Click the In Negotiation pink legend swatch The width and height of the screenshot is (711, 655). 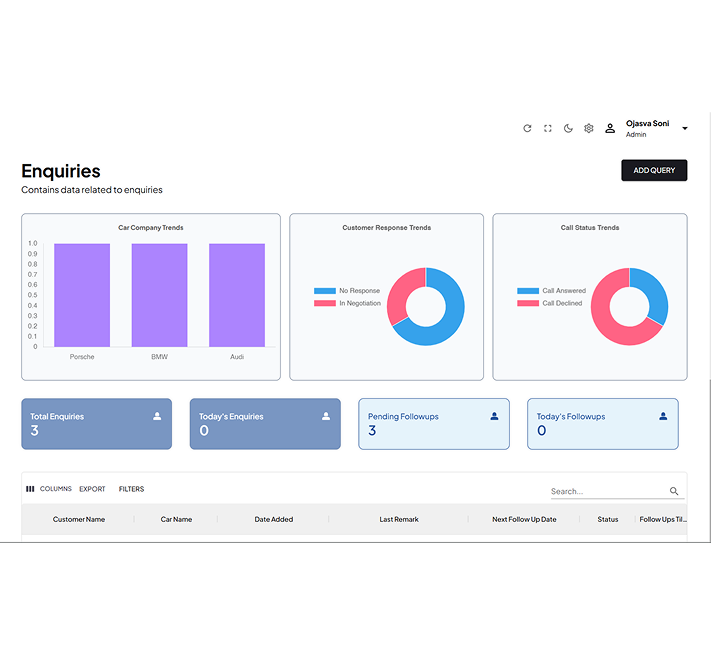[x=325, y=303]
